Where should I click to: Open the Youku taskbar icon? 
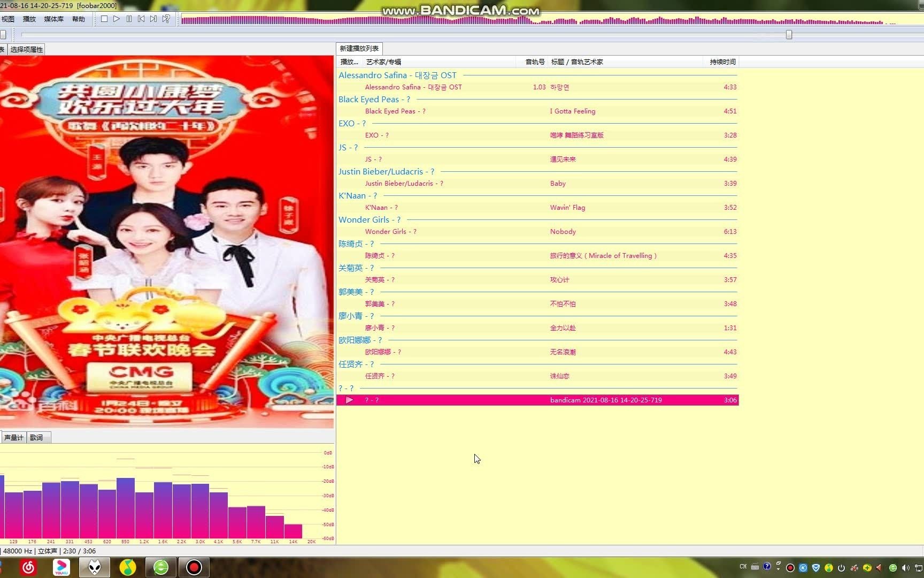tap(61, 567)
